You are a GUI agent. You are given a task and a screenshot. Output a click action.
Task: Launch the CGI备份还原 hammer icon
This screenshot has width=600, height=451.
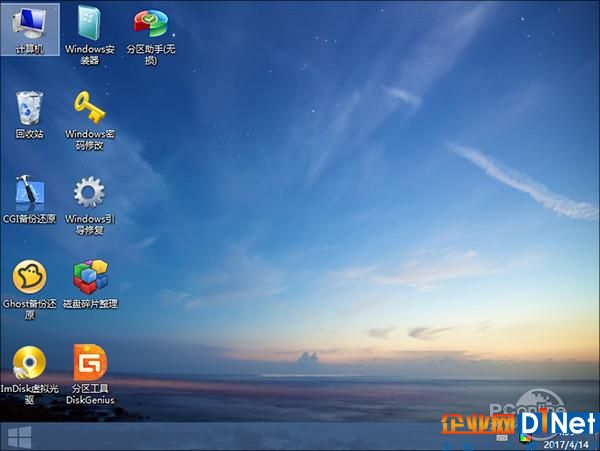pyautogui.click(x=29, y=199)
